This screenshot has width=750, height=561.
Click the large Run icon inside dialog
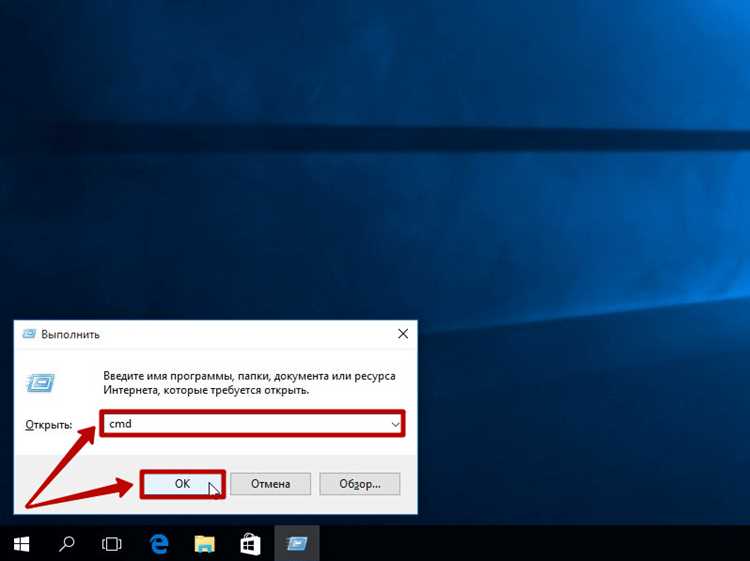pos(40,383)
